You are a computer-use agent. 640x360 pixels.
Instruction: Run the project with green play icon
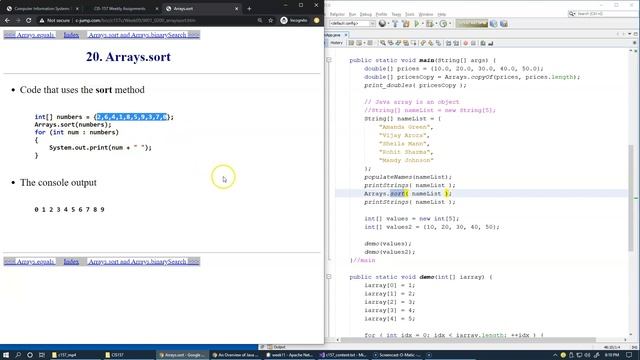tap(416, 24)
